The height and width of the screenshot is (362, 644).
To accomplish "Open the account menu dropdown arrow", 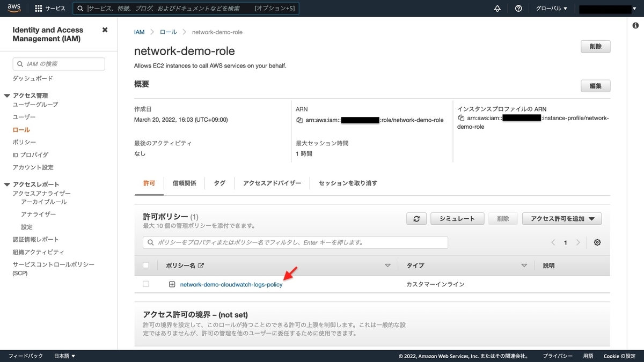I will [635, 9].
